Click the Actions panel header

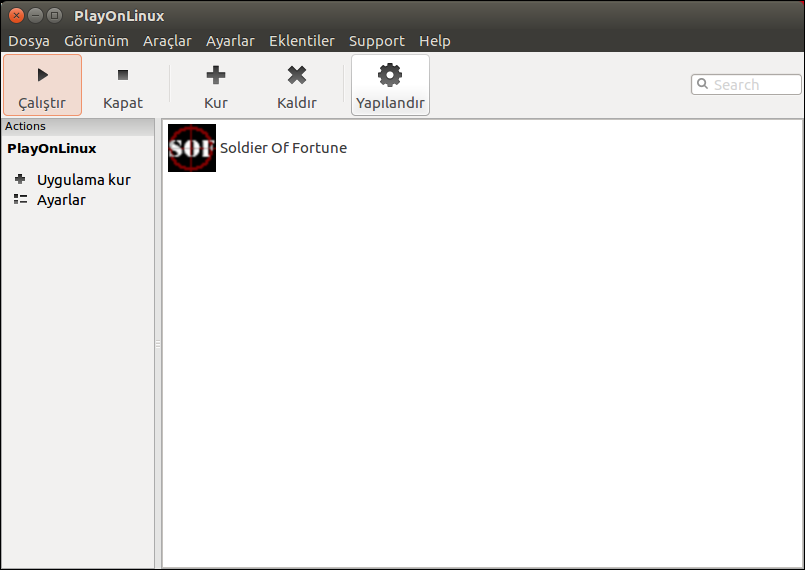point(78,126)
